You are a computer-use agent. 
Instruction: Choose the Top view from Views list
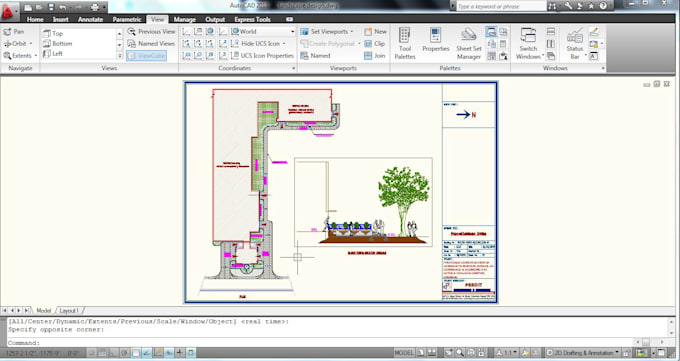pyautogui.click(x=53, y=33)
